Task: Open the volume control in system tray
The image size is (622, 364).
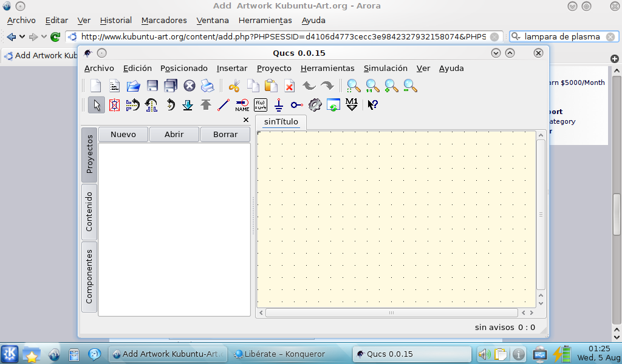Action: pyautogui.click(x=484, y=354)
